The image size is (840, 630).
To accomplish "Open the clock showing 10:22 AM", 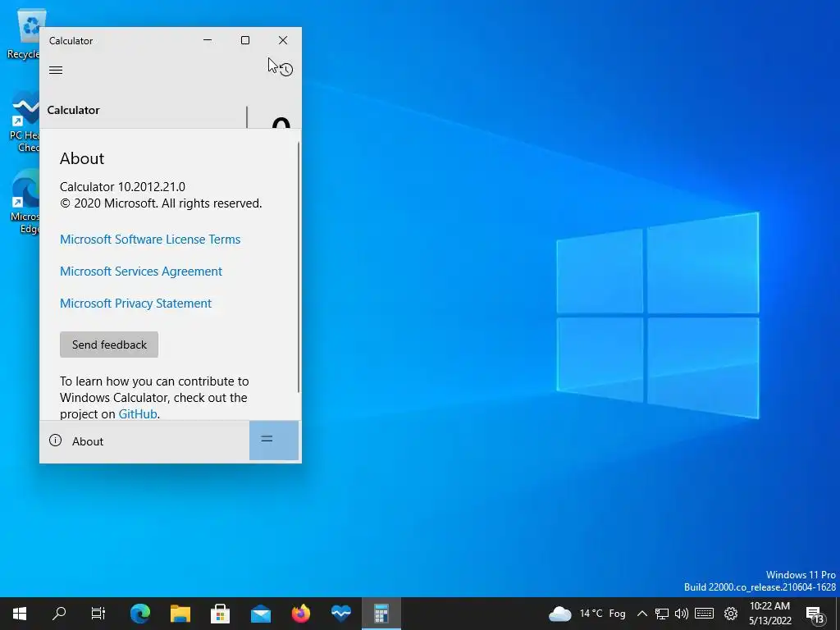I will [769, 614].
